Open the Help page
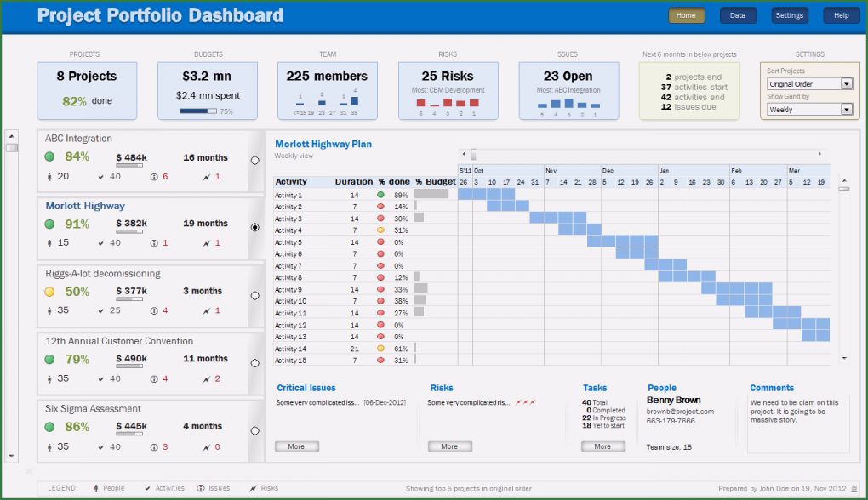Image resolution: width=868 pixels, height=500 pixels. click(x=841, y=15)
